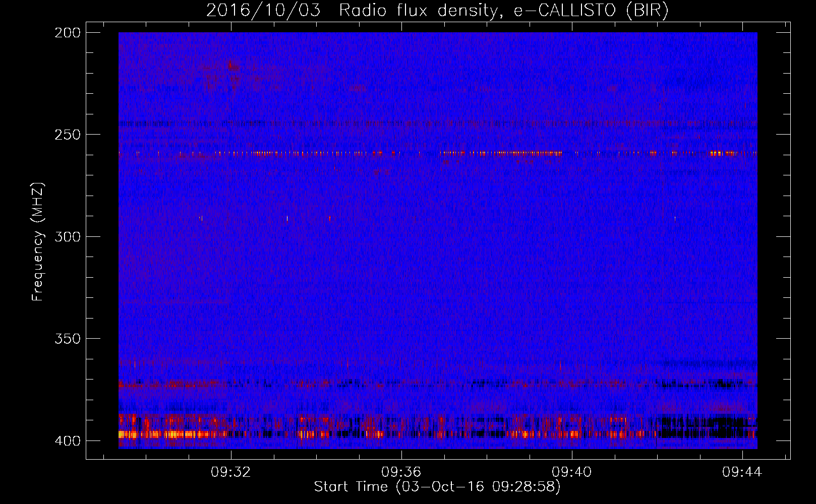Click the 'Frequency (MHZ)' y-axis label
The width and height of the screenshot is (816, 504).
tap(38, 242)
